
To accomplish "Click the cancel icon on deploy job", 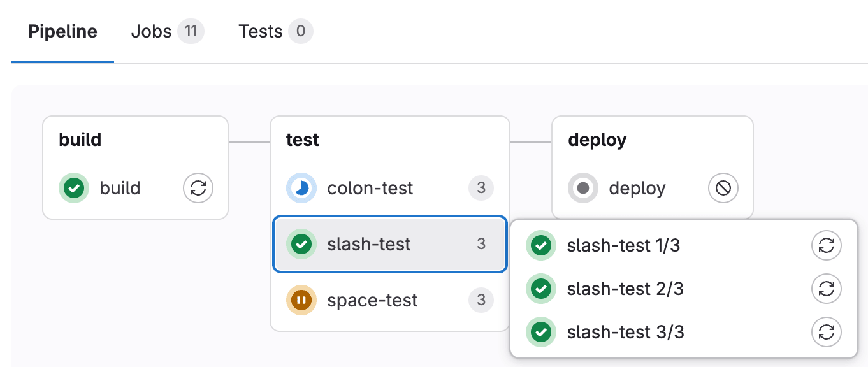I will (x=723, y=188).
